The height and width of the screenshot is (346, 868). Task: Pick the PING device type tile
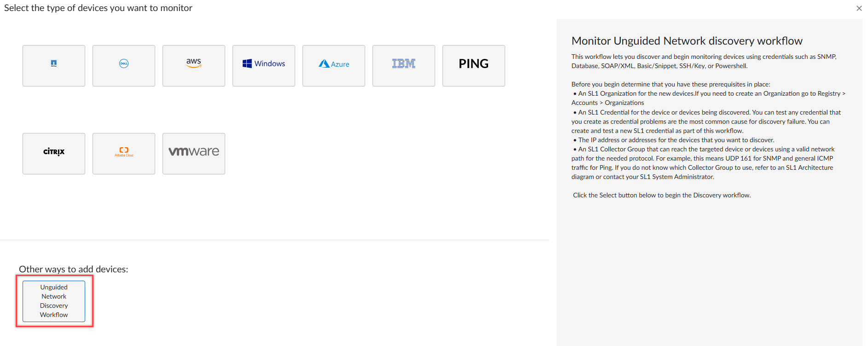[x=474, y=66]
